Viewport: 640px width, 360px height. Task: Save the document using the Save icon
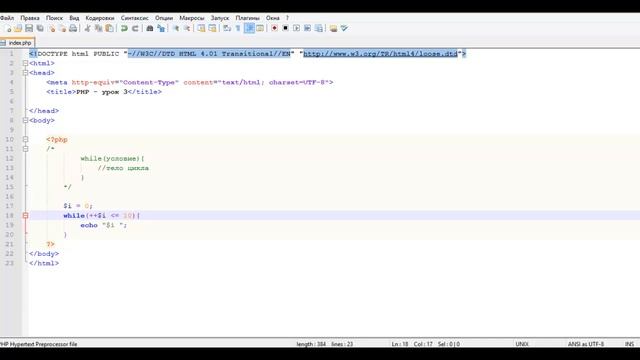point(29,28)
